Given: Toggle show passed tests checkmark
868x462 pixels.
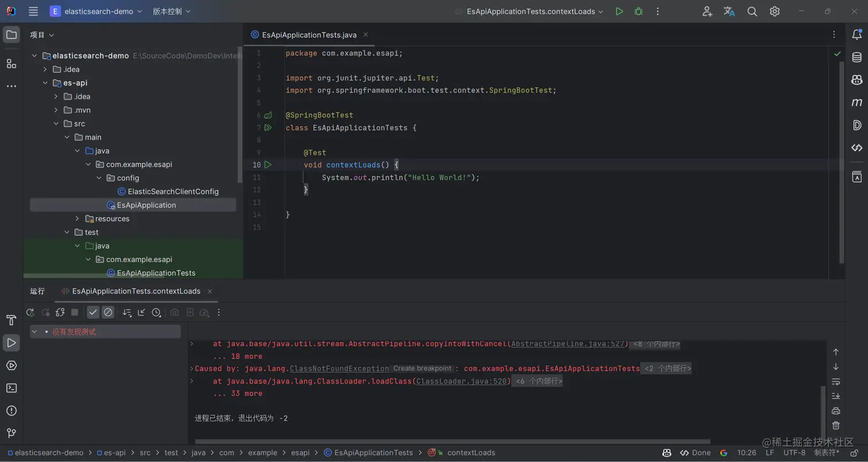Looking at the screenshot, I should [93, 312].
